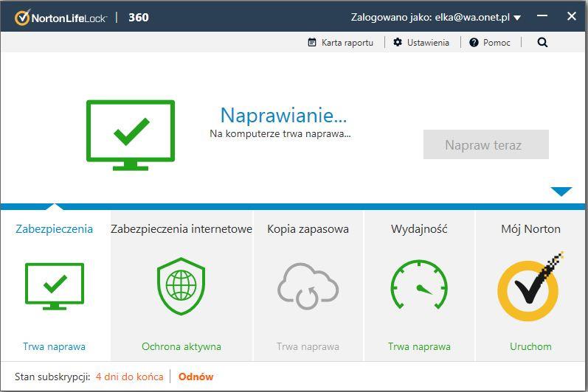Click Trwa naprawa under Zabezpieczenia

[55, 346]
